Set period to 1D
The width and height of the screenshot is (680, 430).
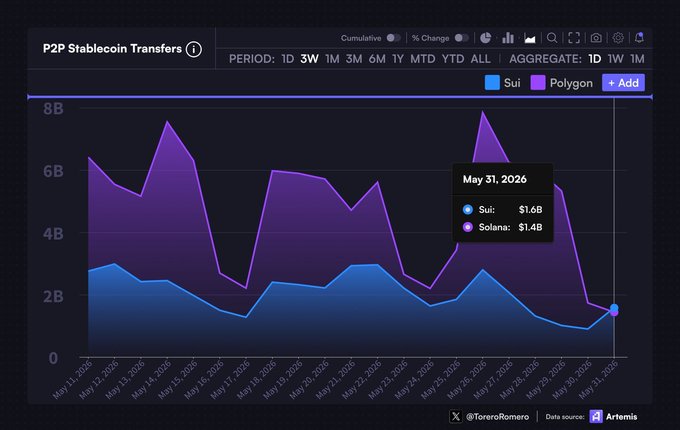point(288,59)
